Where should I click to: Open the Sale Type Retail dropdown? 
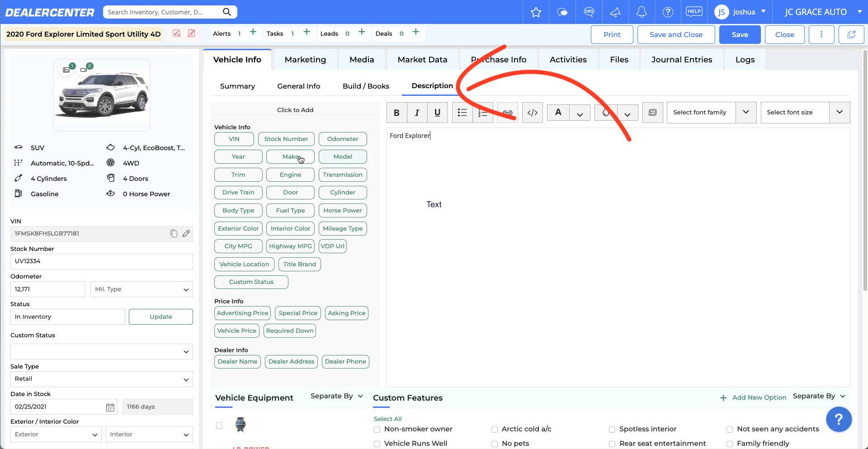click(x=102, y=379)
